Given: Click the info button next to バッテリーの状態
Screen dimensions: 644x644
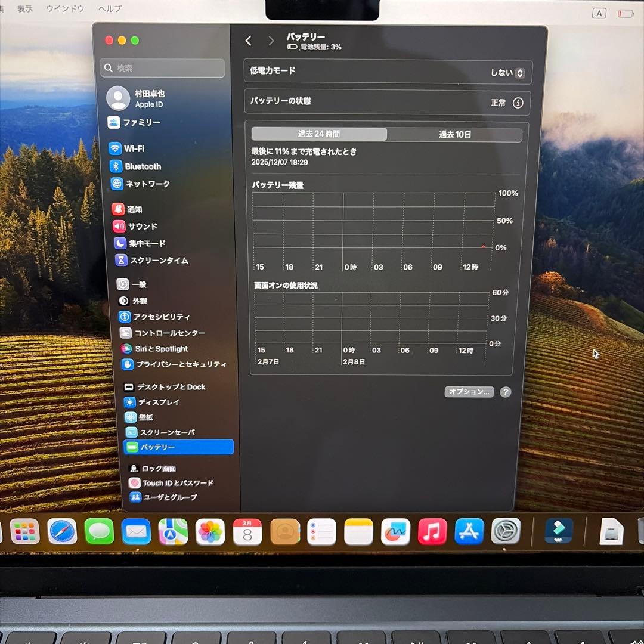Looking at the screenshot, I should point(518,103).
